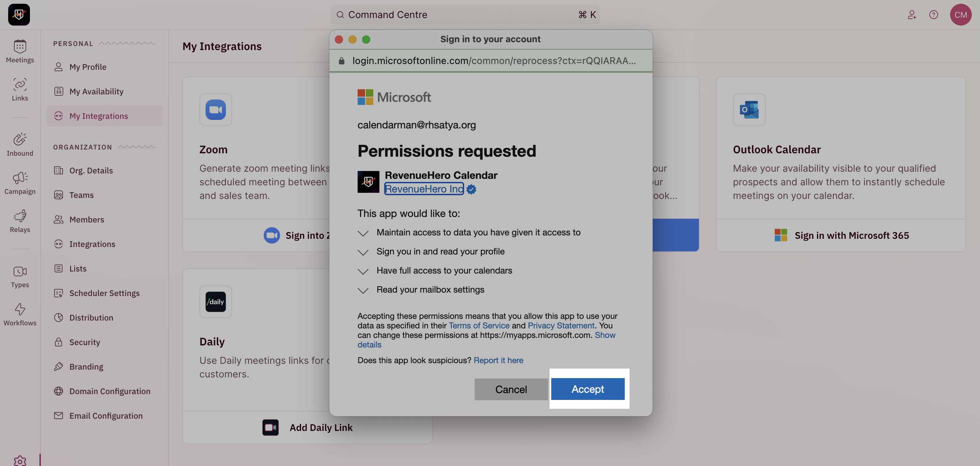
Task: Click the Report it here link
Action: point(499,360)
